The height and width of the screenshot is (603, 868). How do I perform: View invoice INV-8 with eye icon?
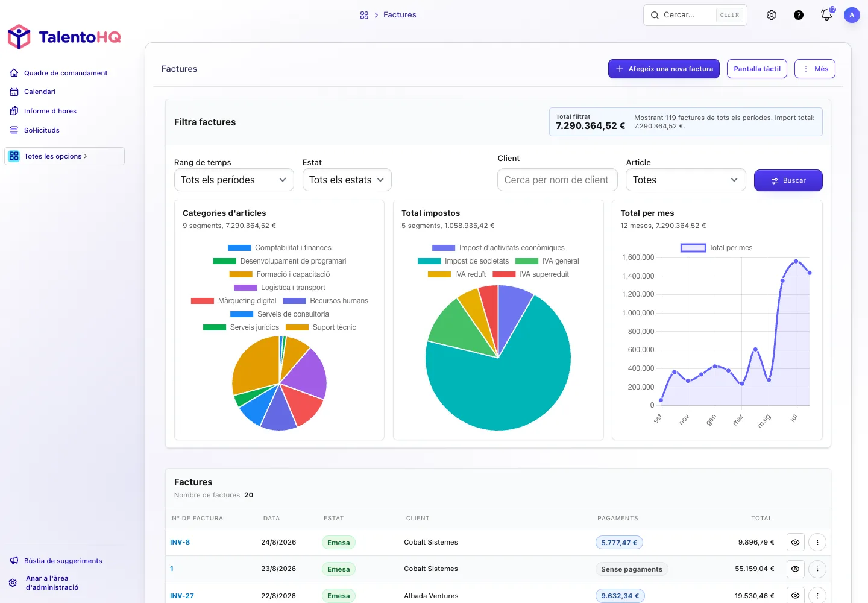(x=796, y=543)
